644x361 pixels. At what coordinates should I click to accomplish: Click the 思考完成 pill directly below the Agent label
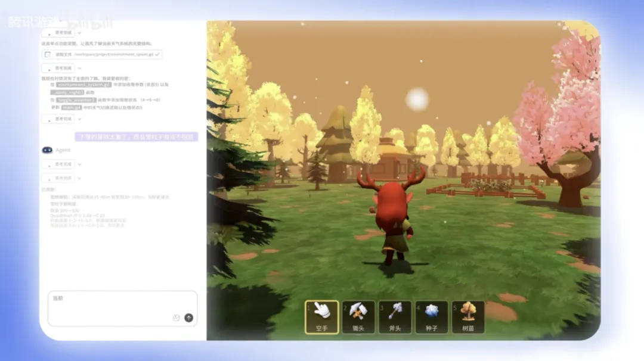[58, 164]
